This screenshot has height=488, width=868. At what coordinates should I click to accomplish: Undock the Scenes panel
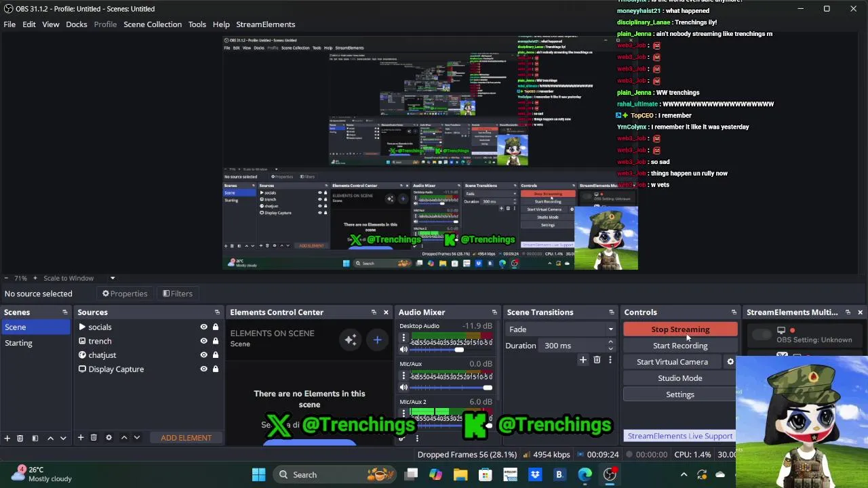pos(64,312)
